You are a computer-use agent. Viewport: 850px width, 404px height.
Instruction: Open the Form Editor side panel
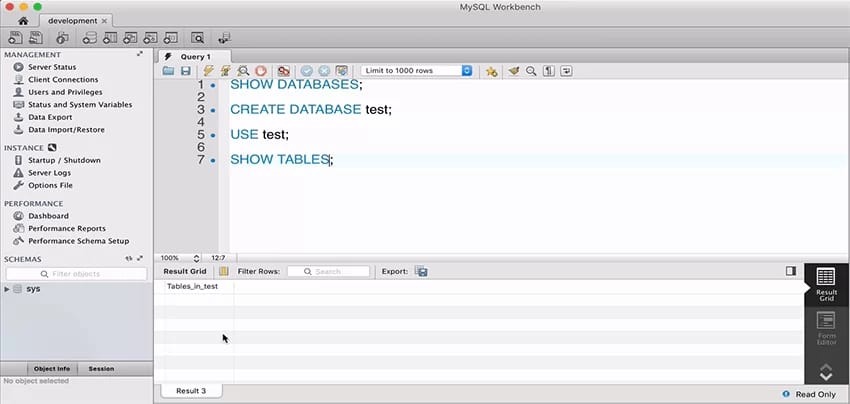click(826, 327)
